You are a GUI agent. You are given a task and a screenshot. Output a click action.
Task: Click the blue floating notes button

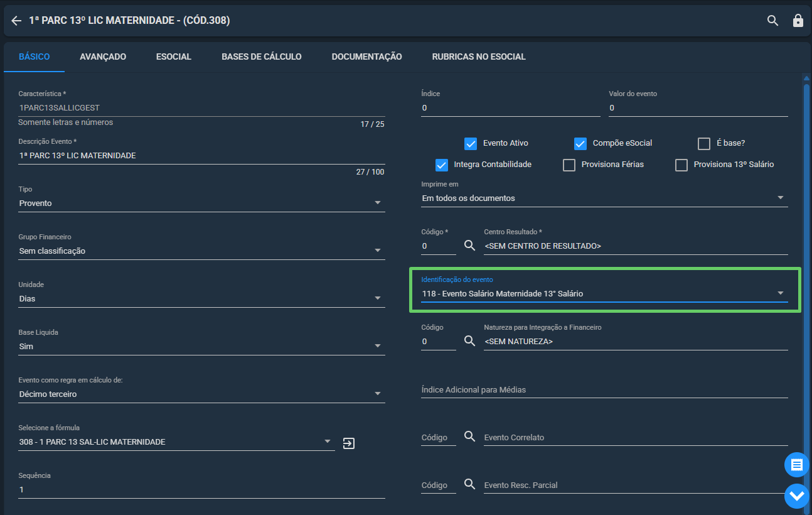797,465
